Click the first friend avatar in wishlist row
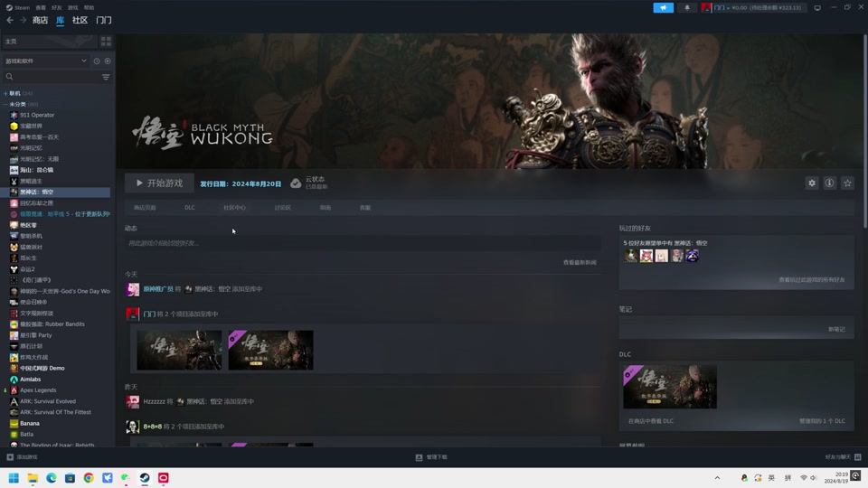 pos(630,256)
